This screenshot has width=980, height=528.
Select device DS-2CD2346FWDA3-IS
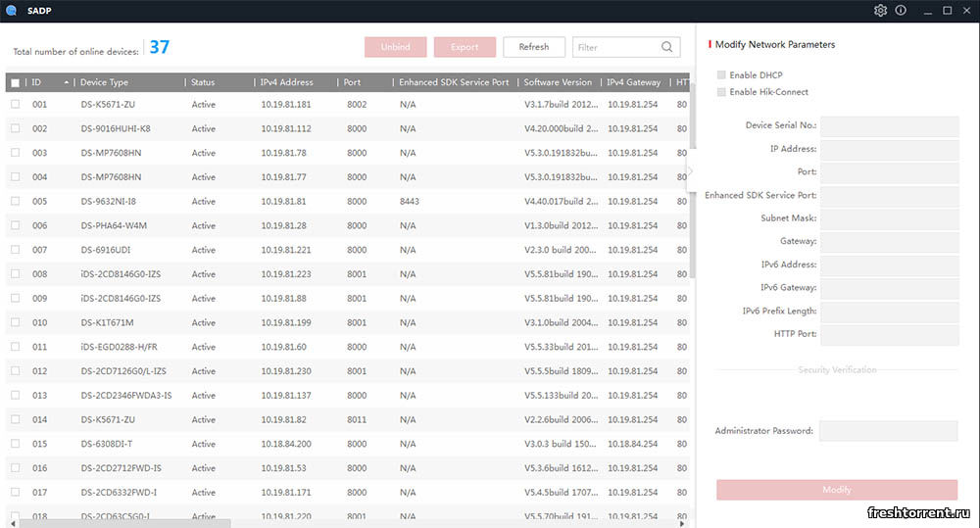126,396
